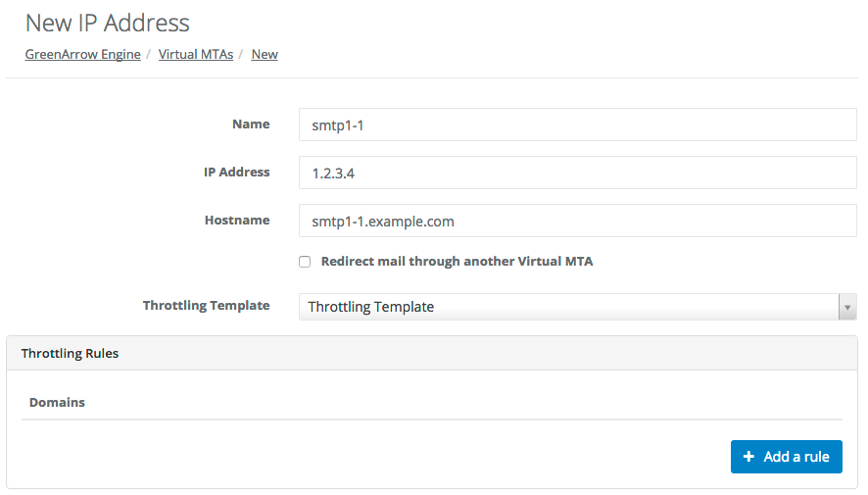Image resolution: width=868 pixels, height=495 pixels.
Task: Click the New breadcrumb link
Action: click(x=265, y=55)
